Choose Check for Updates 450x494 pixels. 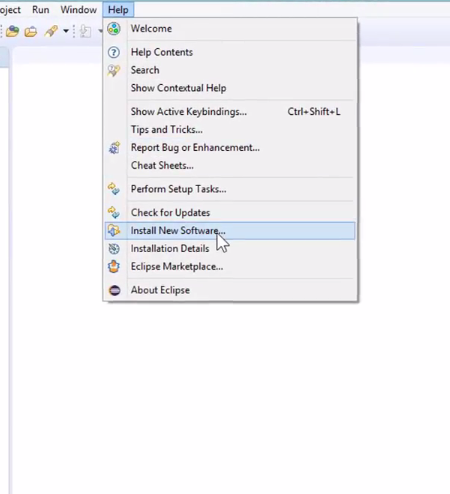pos(230,213)
